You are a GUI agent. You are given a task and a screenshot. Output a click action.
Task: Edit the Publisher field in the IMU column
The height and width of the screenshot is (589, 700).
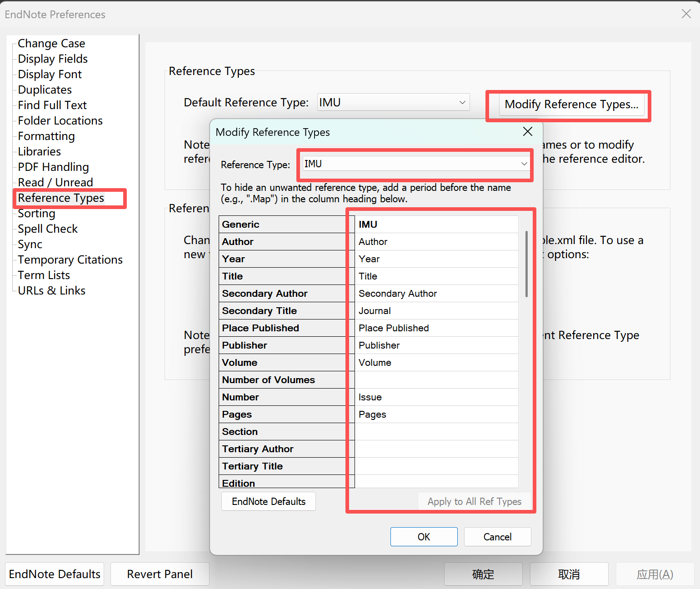(436, 345)
